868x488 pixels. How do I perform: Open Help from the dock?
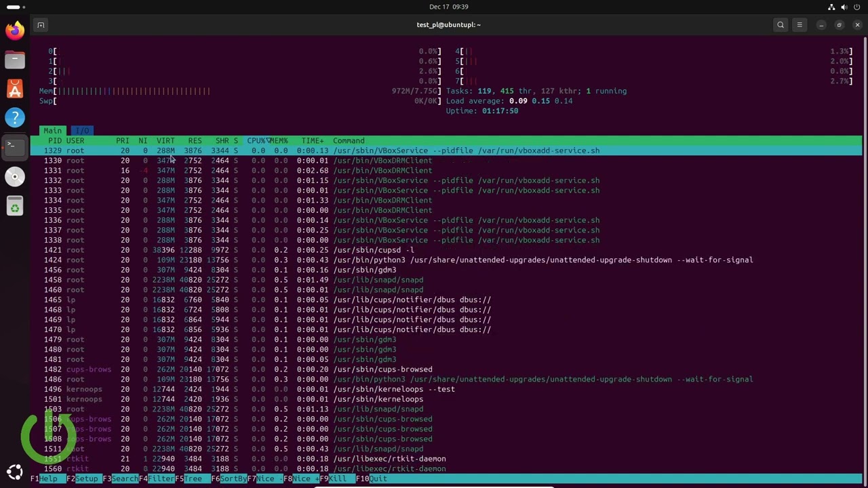tap(14, 118)
